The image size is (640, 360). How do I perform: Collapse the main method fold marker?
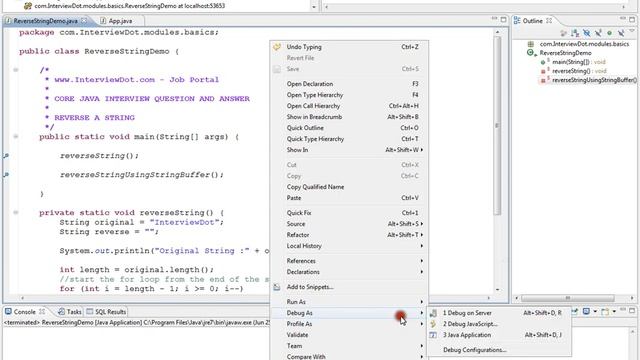click(16, 137)
